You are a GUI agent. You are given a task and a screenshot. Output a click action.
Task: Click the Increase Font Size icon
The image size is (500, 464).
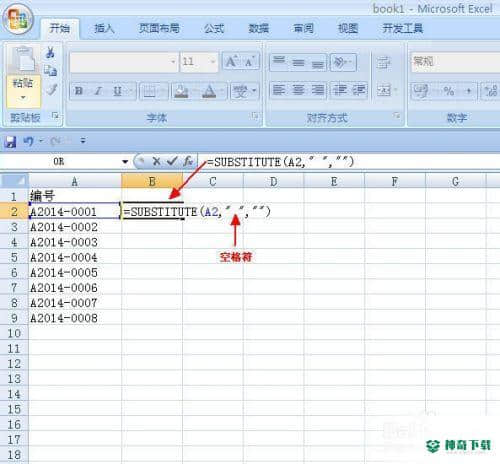(x=232, y=62)
